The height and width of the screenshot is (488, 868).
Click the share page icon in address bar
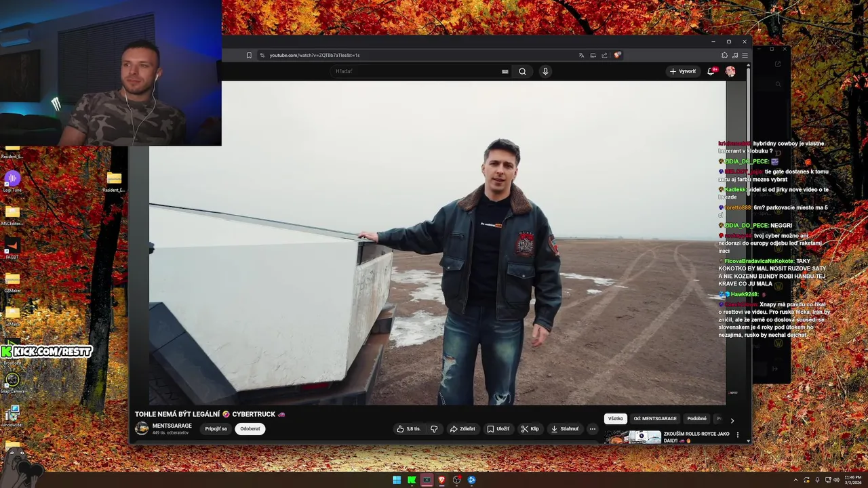point(604,55)
